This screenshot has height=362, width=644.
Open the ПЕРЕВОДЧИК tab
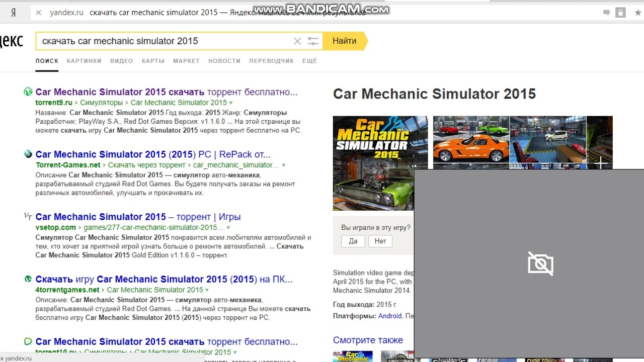(271, 61)
